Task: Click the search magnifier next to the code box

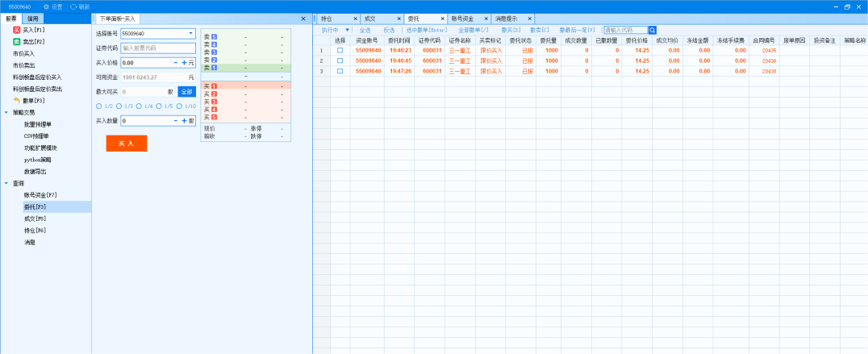Action: 653,31
